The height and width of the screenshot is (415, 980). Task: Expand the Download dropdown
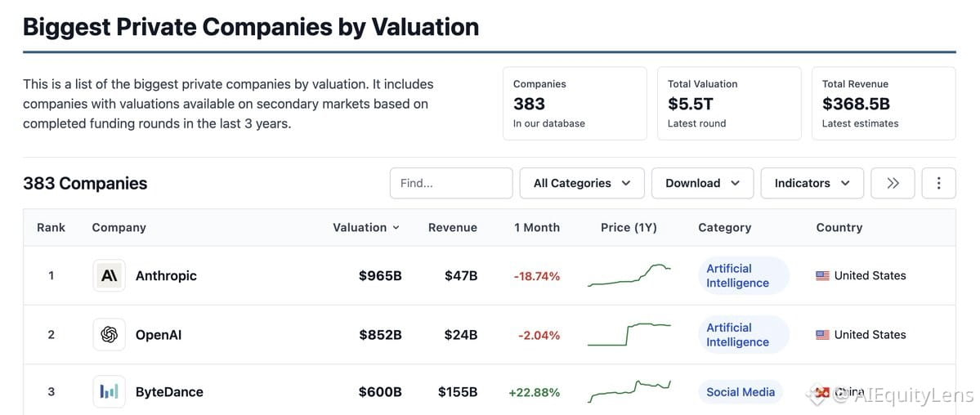(702, 183)
